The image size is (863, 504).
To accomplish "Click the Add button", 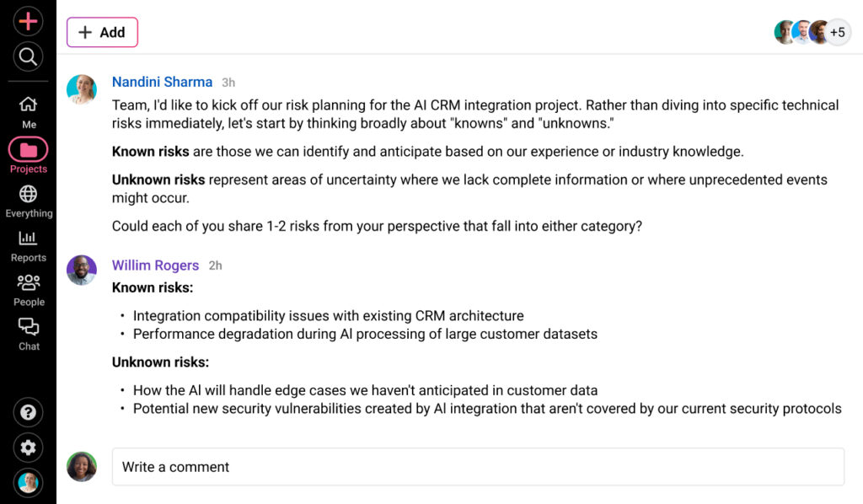I will [102, 32].
